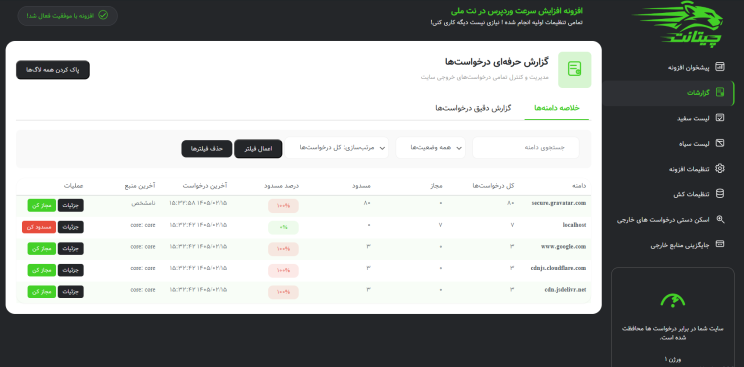Click جزئیات for secure.gravatar.com
Image resolution: width=744 pixels, height=367 pixels.
tap(71, 205)
